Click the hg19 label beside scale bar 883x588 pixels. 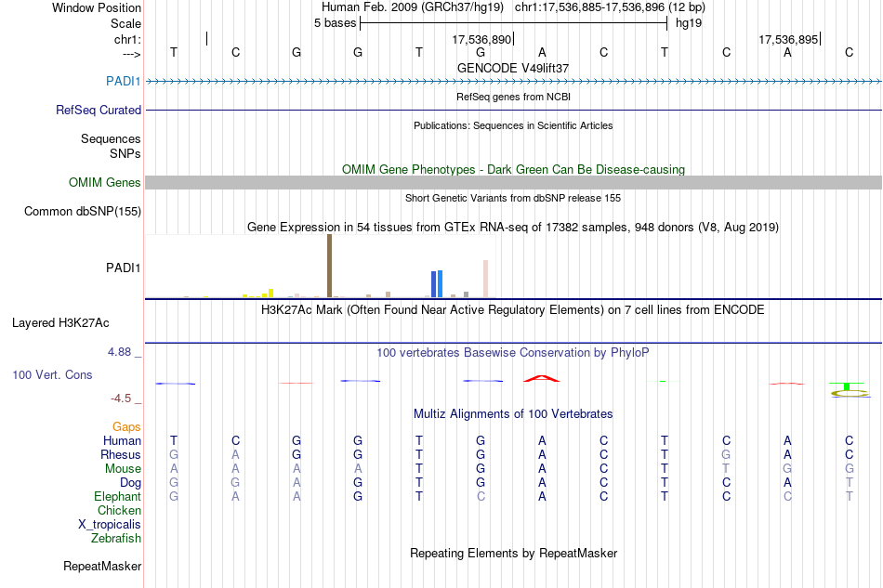click(x=689, y=23)
